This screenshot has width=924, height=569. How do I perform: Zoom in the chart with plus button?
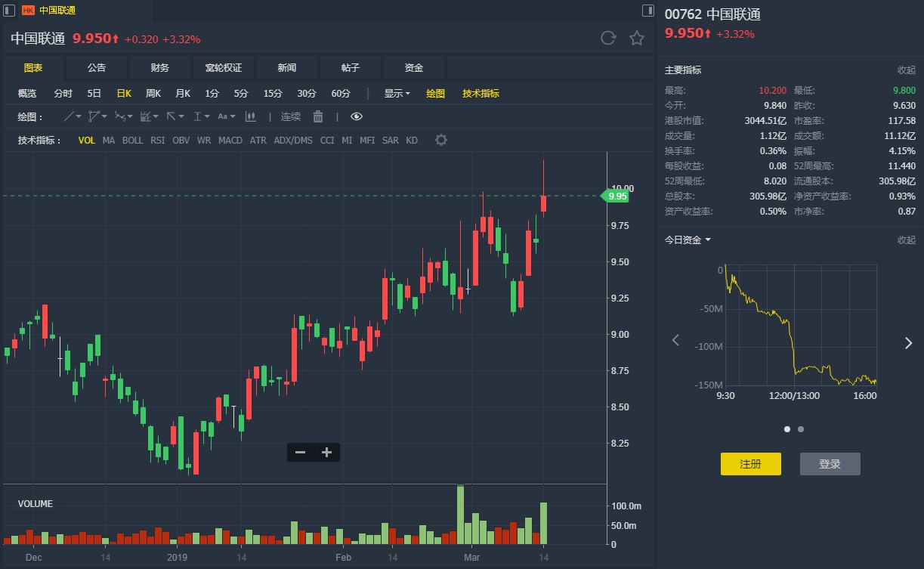(x=326, y=453)
